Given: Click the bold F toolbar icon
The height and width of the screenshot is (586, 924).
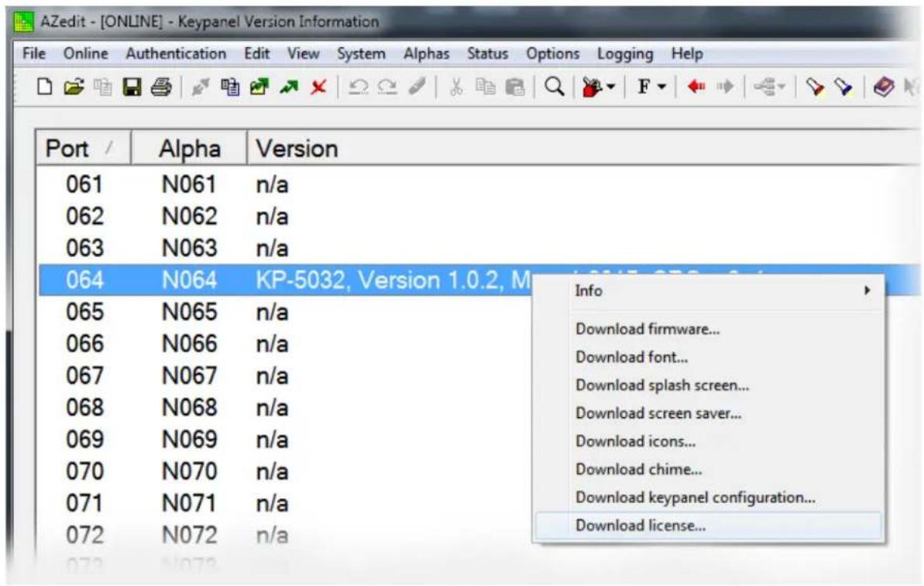Looking at the screenshot, I should 644,87.
